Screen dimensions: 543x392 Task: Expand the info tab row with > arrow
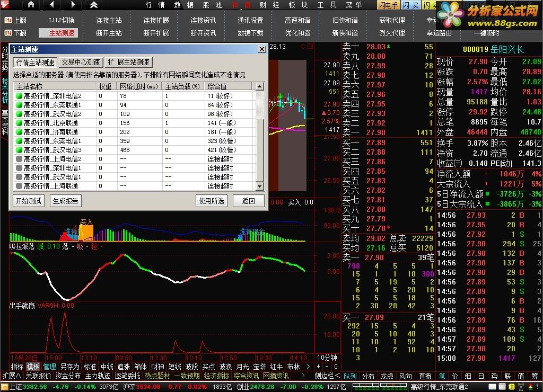click(303, 376)
